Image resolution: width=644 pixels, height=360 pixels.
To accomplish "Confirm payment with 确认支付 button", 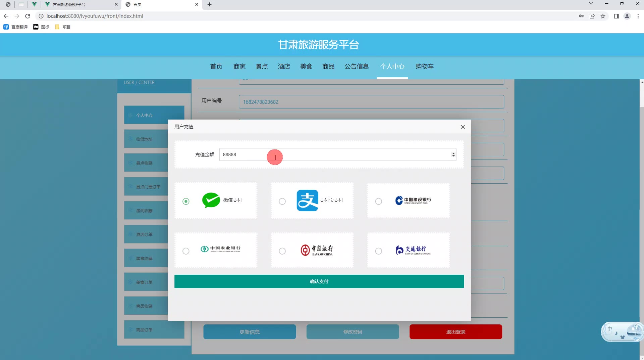I will (319, 281).
